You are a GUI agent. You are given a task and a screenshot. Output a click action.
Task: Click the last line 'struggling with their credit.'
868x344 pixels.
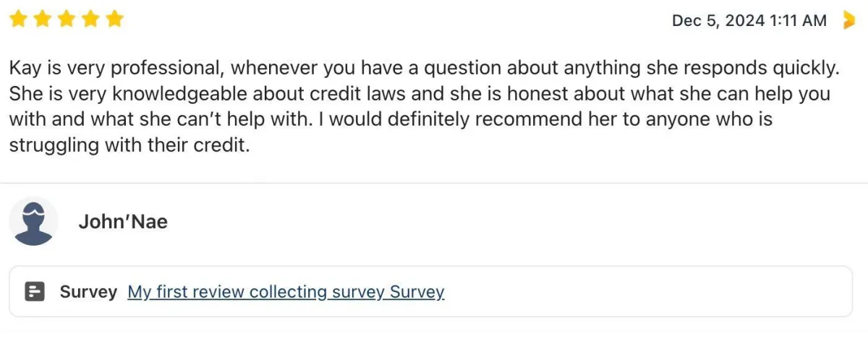(x=129, y=145)
